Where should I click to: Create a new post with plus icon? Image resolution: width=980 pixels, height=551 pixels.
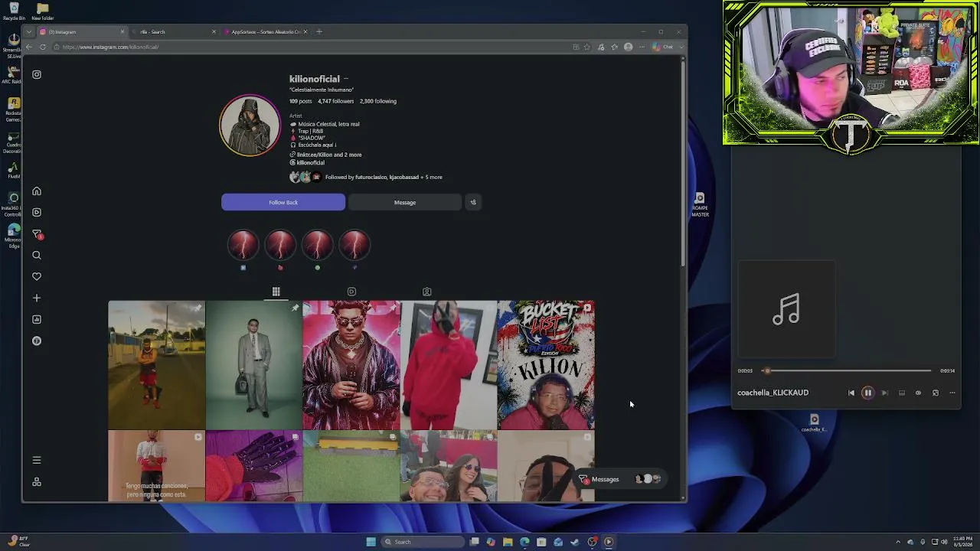37,298
